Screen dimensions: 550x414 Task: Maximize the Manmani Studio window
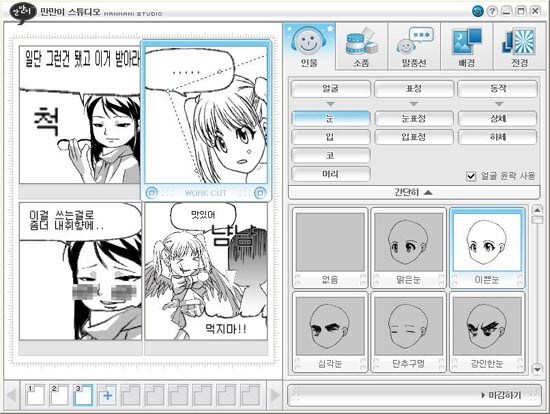[521, 11]
